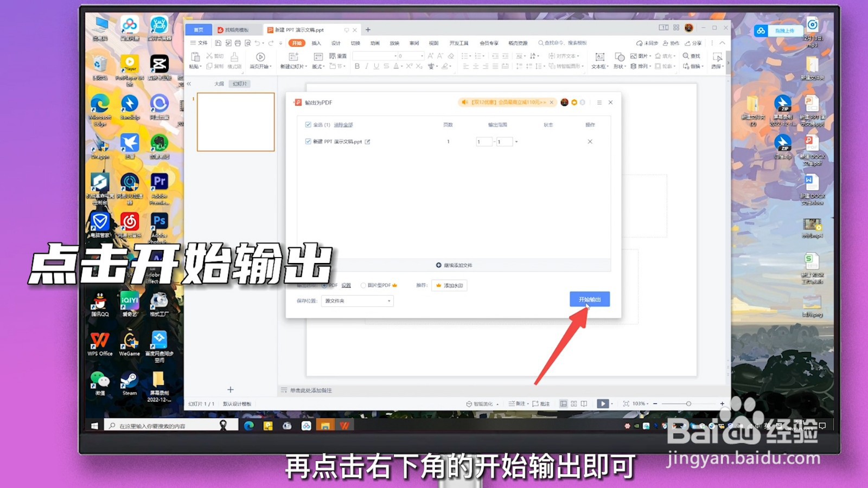Click the 添加水印 button
The height and width of the screenshot is (488, 868).
[x=450, y=285]
